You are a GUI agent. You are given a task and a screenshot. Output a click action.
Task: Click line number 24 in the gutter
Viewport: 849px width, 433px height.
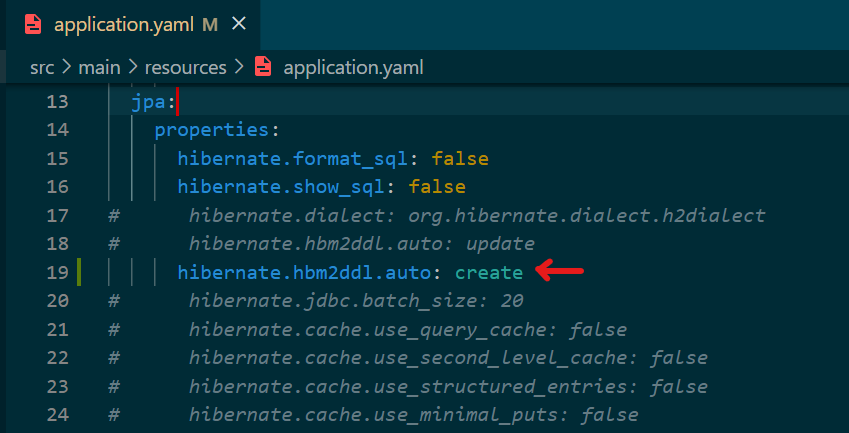58,414
